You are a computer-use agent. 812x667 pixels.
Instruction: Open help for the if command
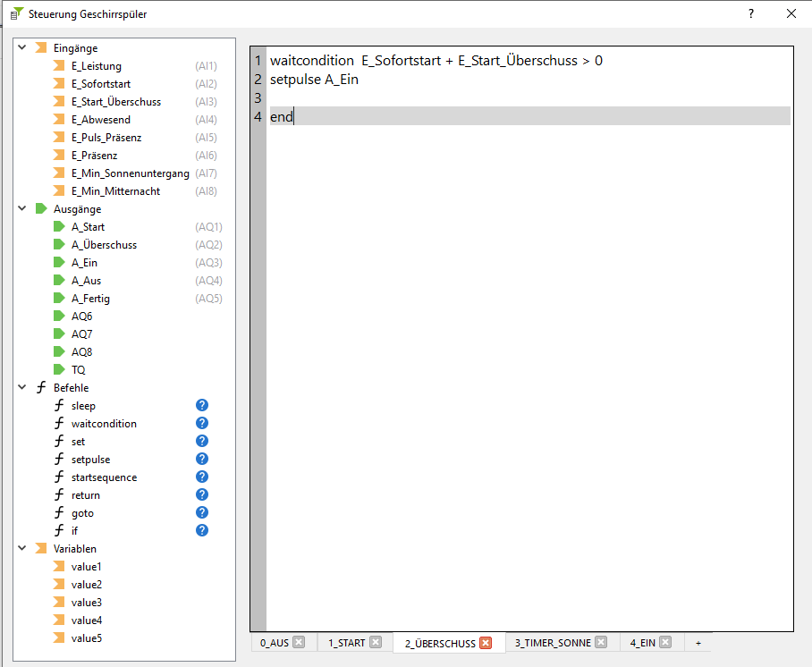(202, 531)
